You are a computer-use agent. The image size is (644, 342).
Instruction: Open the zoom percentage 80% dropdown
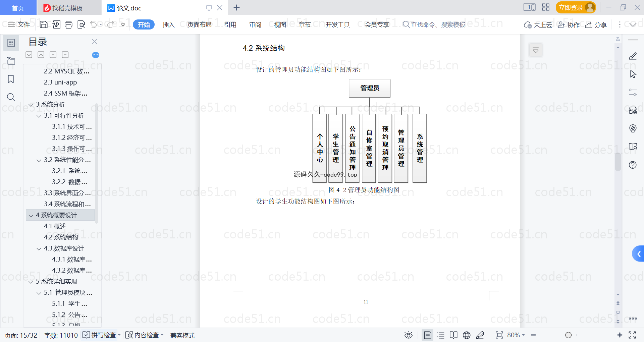tap(516, 335)
